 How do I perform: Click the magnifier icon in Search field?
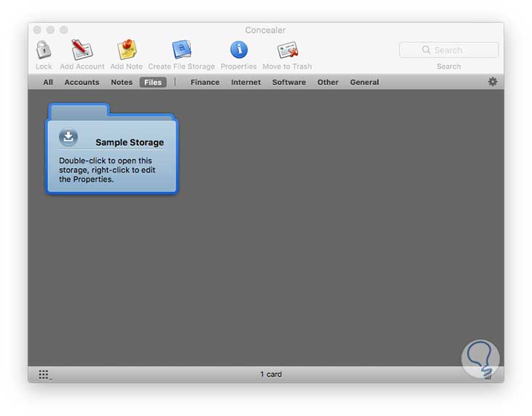pos(426,50)
